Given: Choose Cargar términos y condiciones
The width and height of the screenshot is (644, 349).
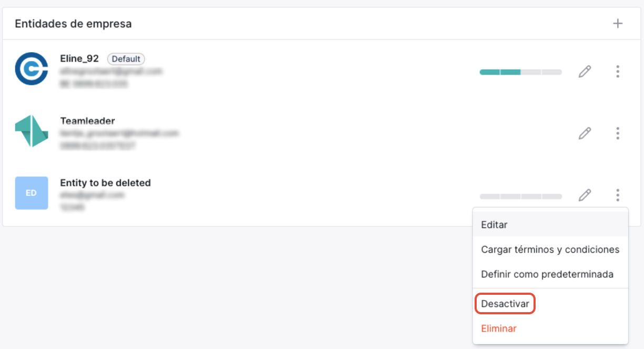Looking at the screenshot, I should pyautogui.click(x=550, y=250).
